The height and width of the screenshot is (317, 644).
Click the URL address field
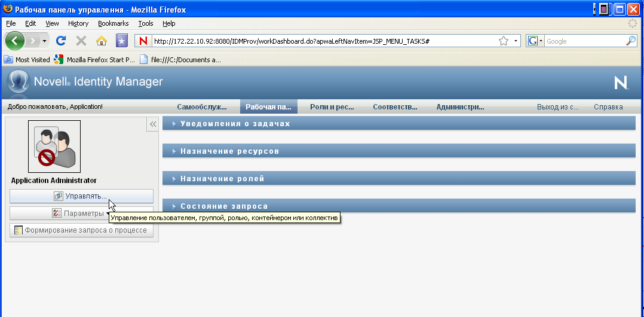[x=324, y=41]
